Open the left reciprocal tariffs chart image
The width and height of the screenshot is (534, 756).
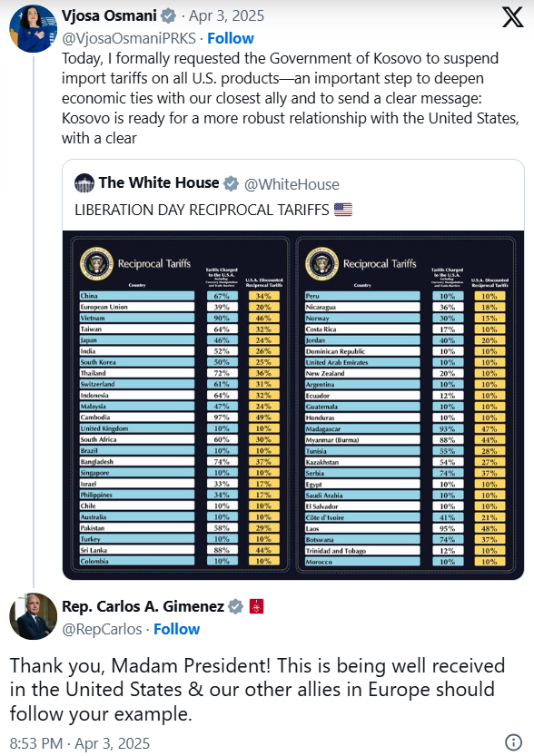tap(179, 405)
